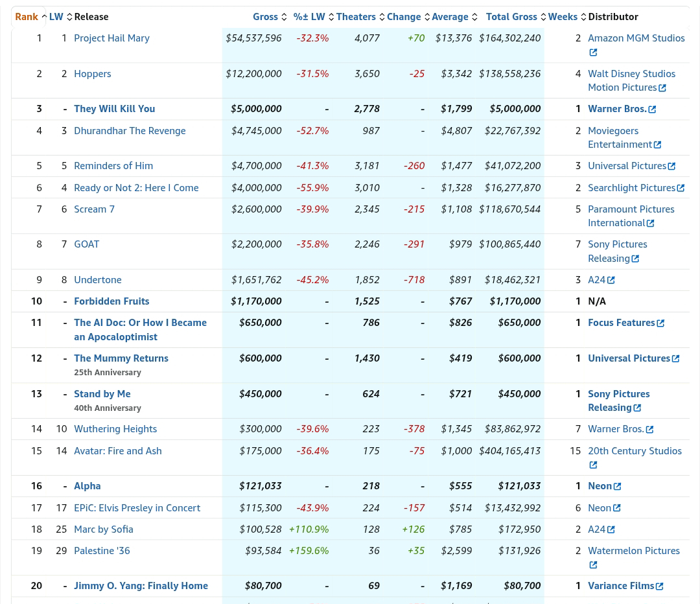Click external link icon under Amazon MGM Studios
Screen dimensions: 700x604
click(x=593, y=52)
